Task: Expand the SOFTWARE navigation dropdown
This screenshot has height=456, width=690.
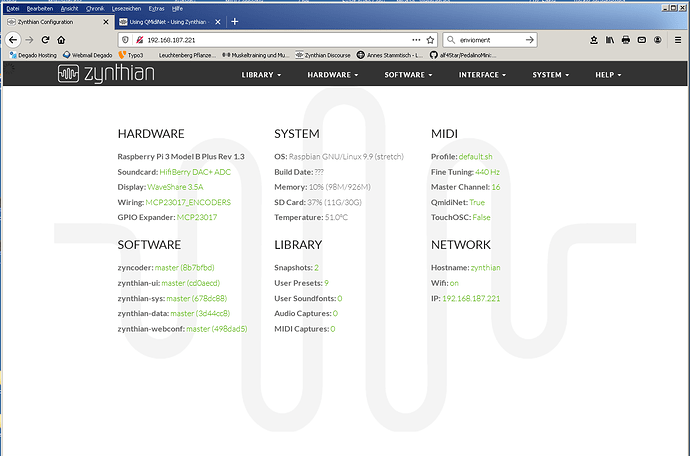Action: (x=408, y=75)
